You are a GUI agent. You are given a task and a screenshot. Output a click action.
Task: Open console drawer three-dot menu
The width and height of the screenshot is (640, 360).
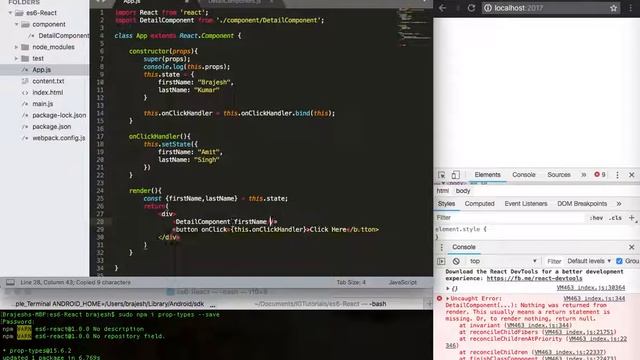coord(441,247)
